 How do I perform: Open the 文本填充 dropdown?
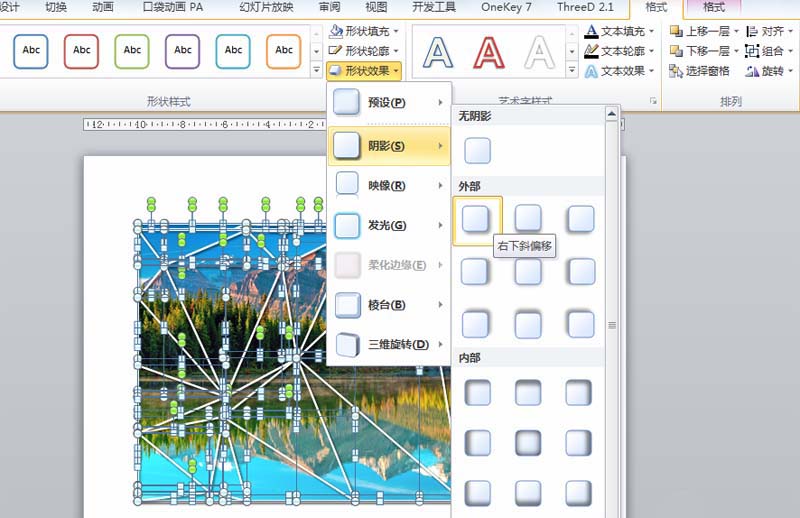tap(619, 31)
